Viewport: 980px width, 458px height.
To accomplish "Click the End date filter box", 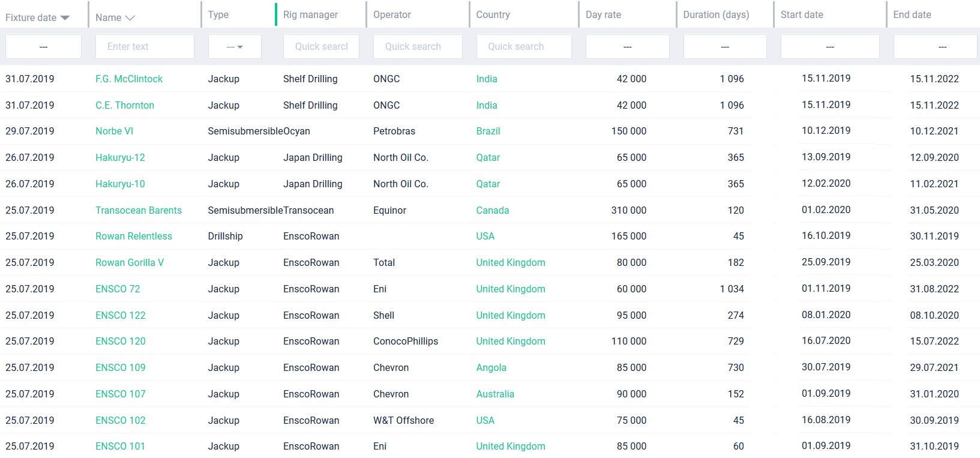I will tap(935, 47).
